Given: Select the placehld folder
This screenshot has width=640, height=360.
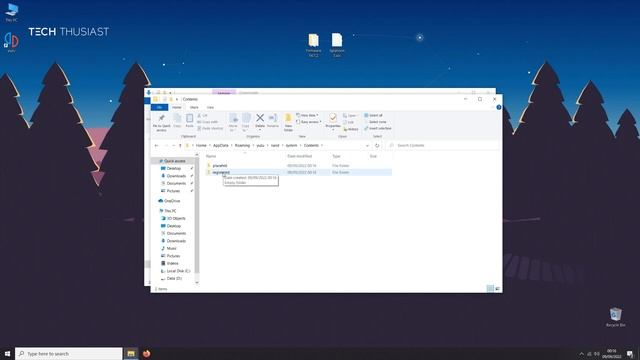Looking at the screenshot, I should coord(220,166).
